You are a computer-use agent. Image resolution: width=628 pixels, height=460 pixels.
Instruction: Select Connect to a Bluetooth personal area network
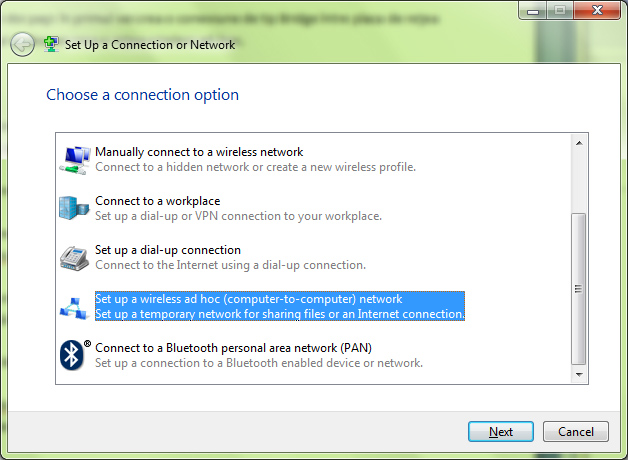point(259,355)
